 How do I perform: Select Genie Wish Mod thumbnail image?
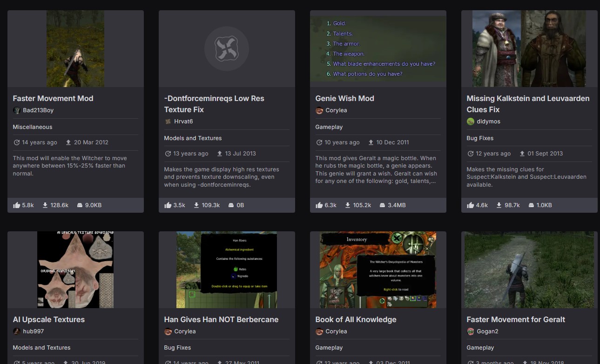pyautogui.click(x=378, y=49)
